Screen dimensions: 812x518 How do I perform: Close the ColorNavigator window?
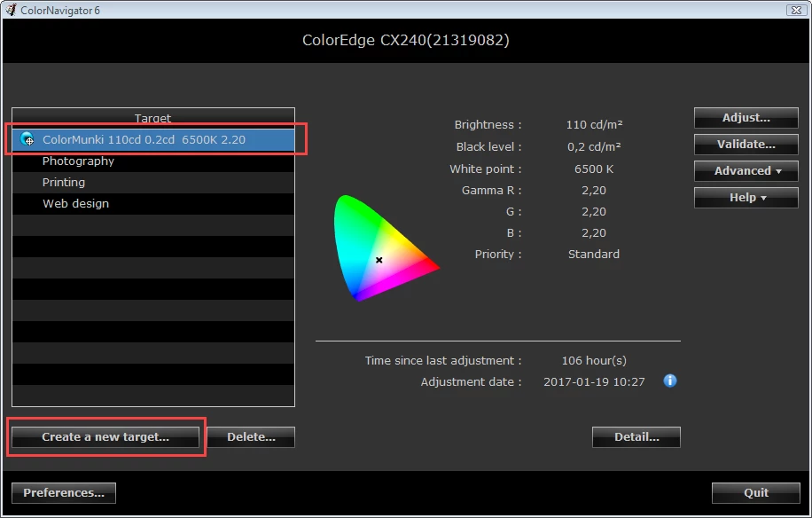[796, 10]
